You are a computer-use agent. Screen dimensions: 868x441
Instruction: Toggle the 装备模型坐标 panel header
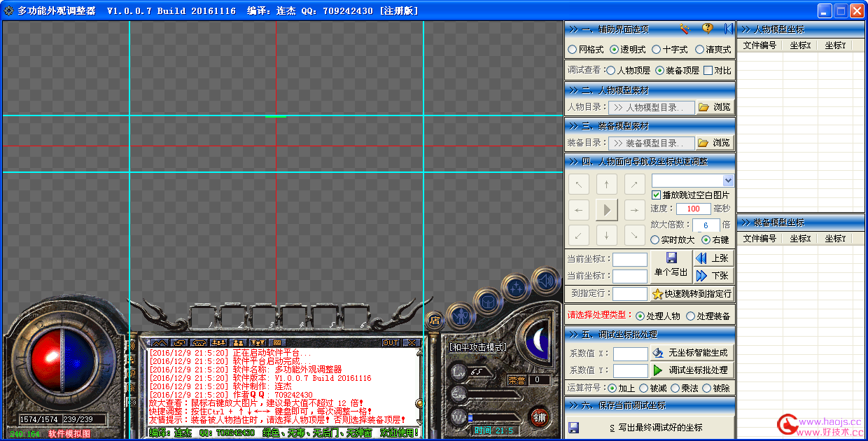tap(801, 222)
